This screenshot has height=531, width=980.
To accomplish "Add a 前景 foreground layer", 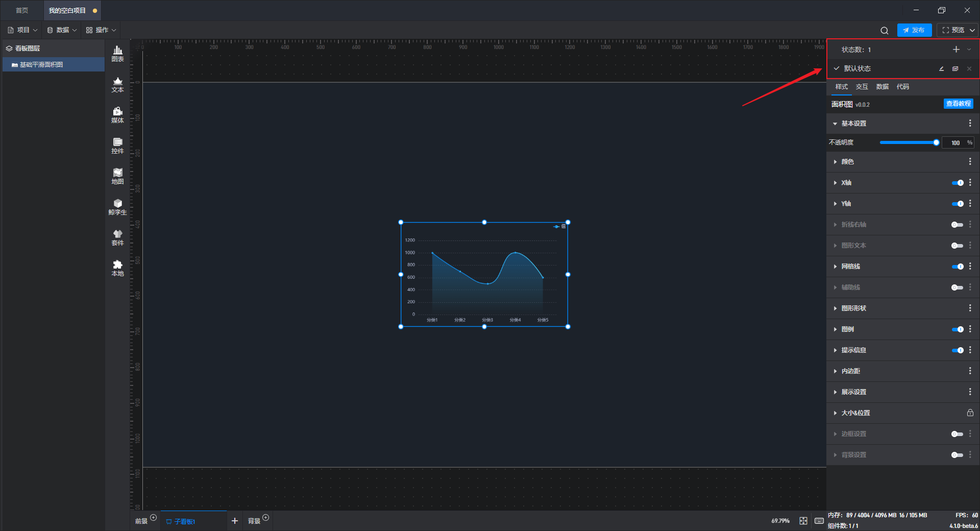I will coord(153,518).
